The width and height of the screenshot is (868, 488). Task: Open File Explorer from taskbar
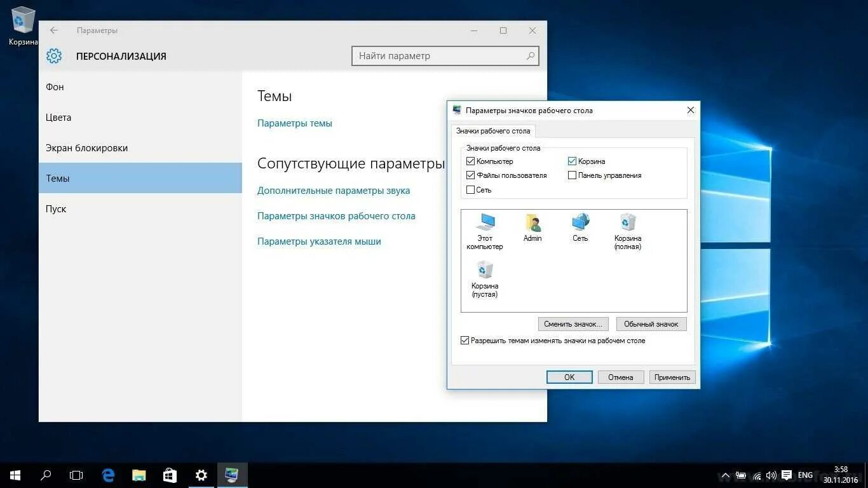tap(139, 475)
